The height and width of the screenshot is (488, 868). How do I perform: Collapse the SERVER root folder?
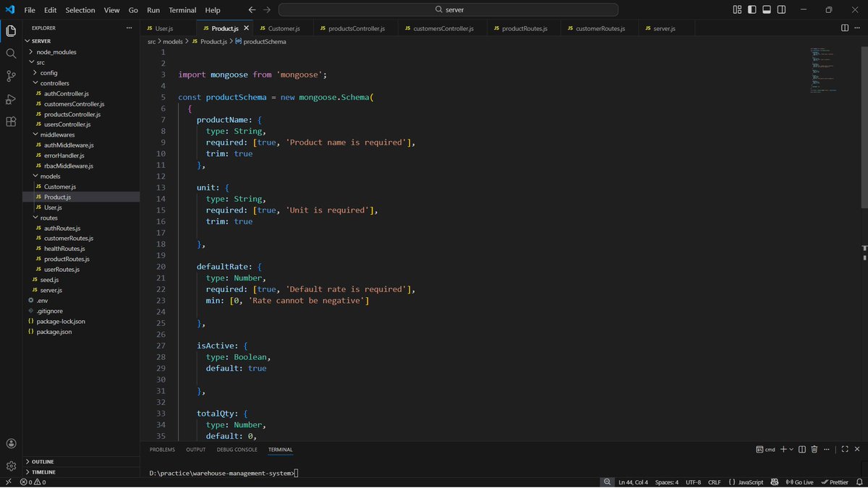(x=28, y=41)
